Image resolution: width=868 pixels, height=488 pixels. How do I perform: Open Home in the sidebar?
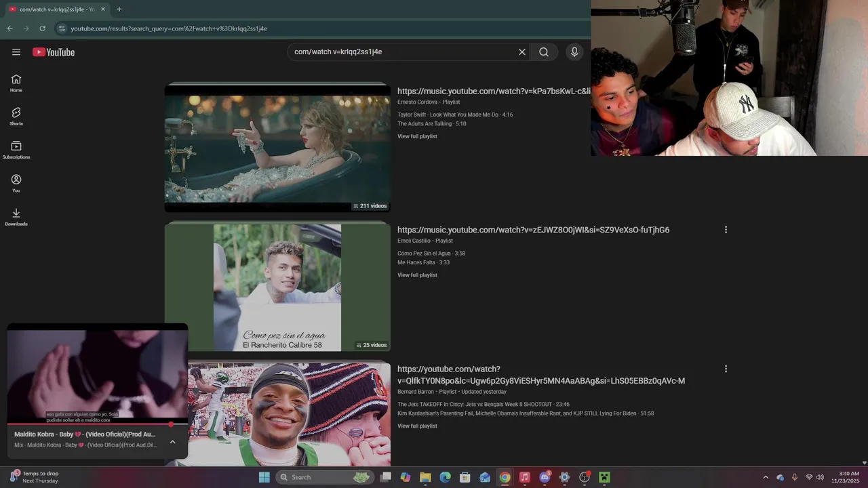pyautogui.click(x=16, y=83)
